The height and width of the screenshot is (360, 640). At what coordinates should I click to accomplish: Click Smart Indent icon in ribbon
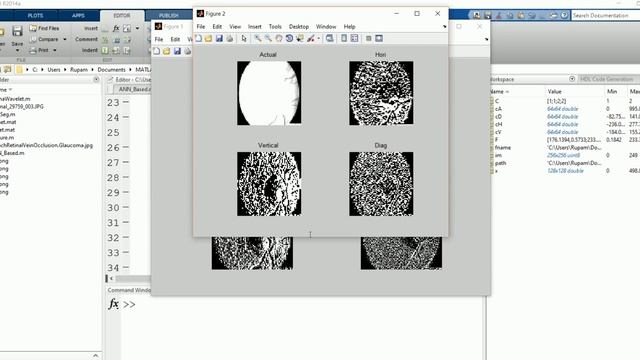pyautogui.click(x=105, y=51)
